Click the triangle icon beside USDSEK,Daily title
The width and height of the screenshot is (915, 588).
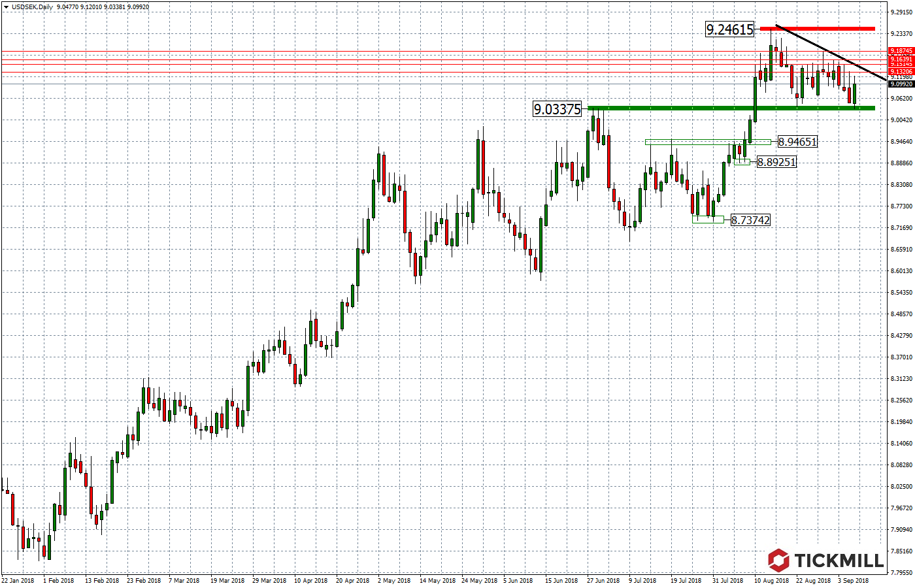pyautogui.click(x=5, y=7)
